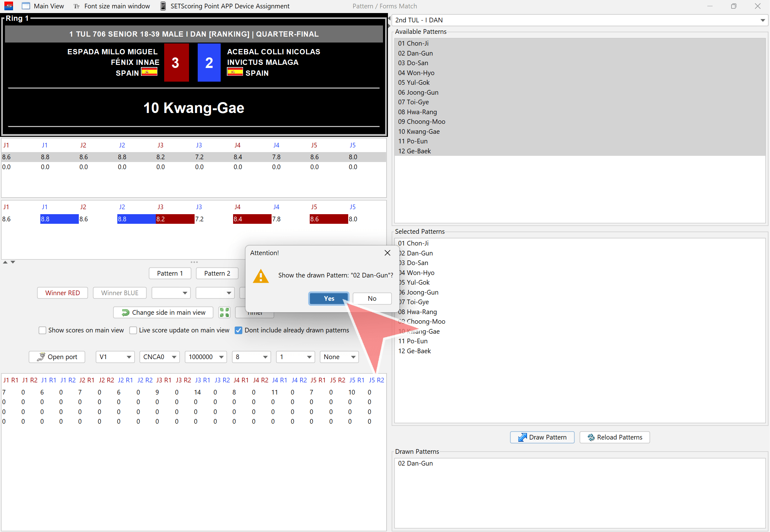The image size is (770, 532).
Task: Uncheck Dont include already drawn patterns
Action: click(x=238, y=330)
